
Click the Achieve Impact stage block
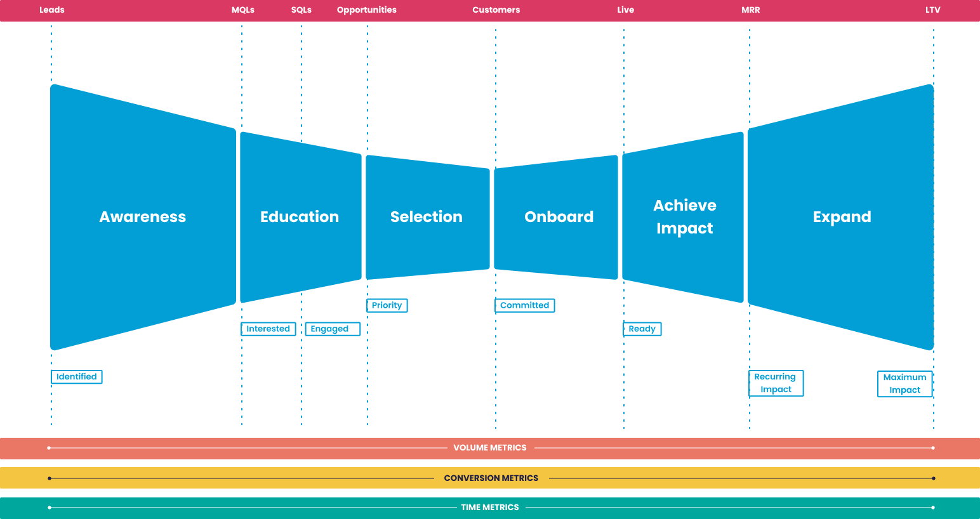[x=684, y=217]
